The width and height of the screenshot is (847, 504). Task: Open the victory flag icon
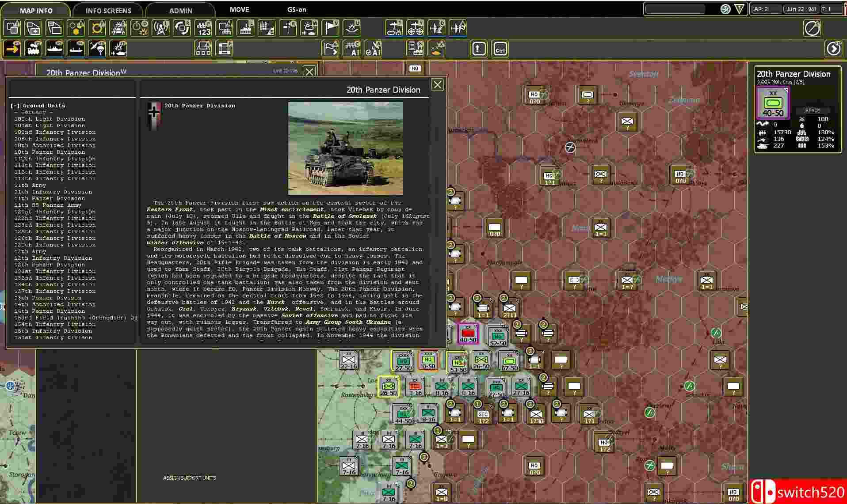pos(330,28)
